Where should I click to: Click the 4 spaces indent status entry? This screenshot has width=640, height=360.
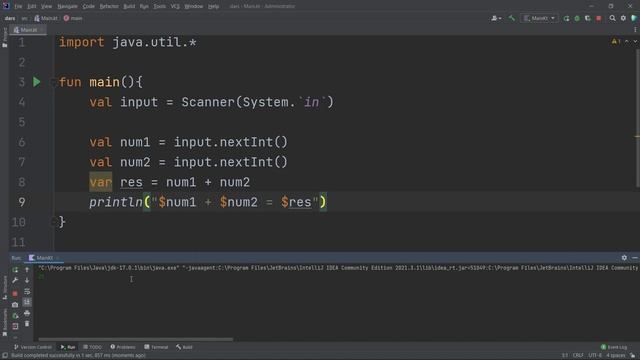[x=615, y=356]
